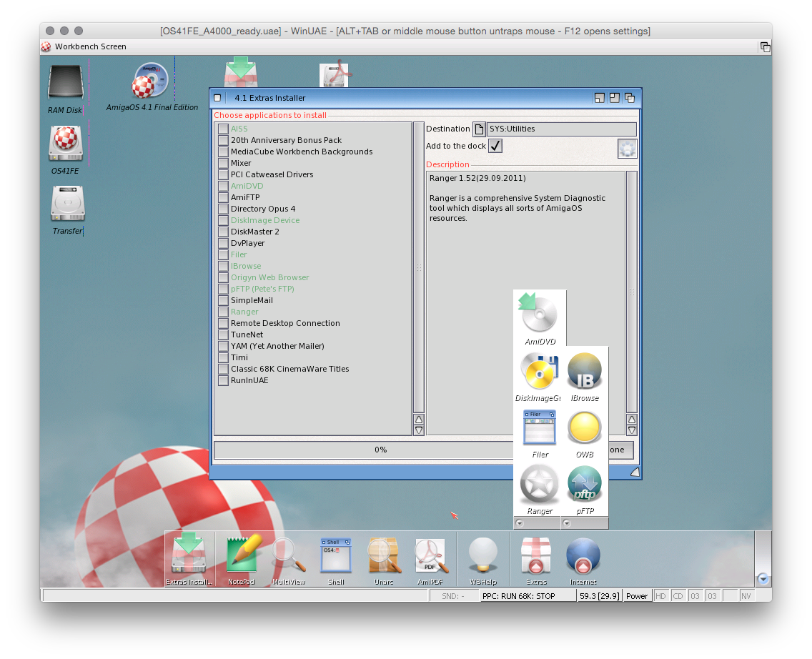Click application list scroll down arrow
The height and width of the screenshot is (659, 812).
[419, 430]
